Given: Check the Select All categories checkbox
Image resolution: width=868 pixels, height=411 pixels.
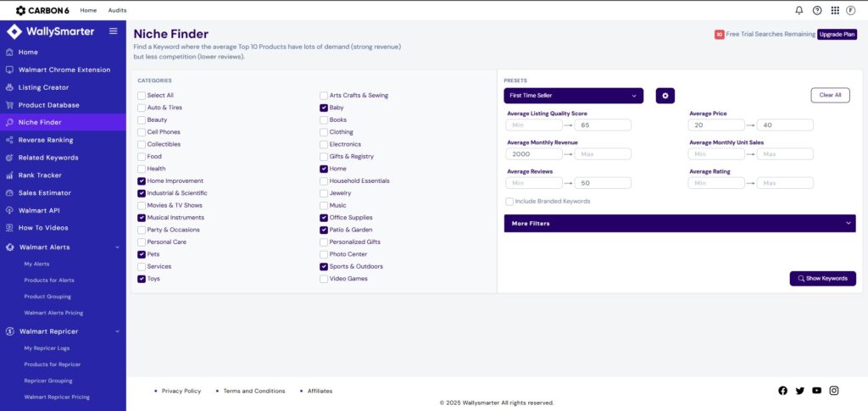Looking at the screenshot, I should point(142,96).
